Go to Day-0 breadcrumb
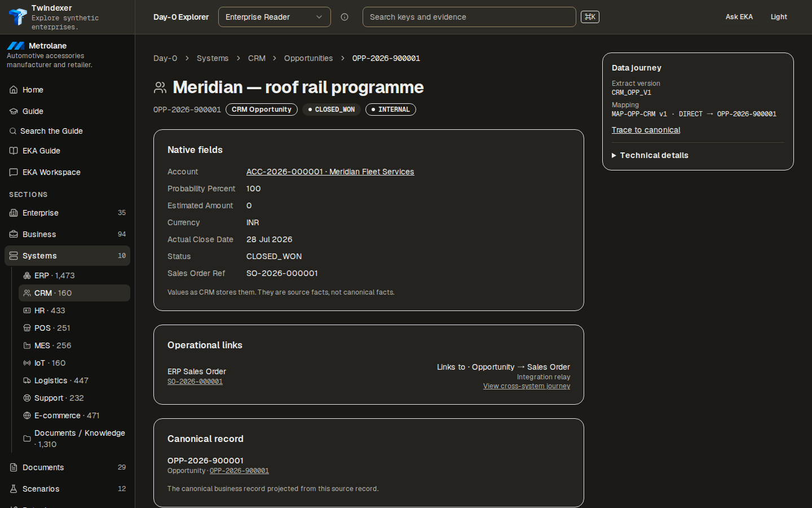The height and width of the screenshot is (508, 812). click(165, 58)
